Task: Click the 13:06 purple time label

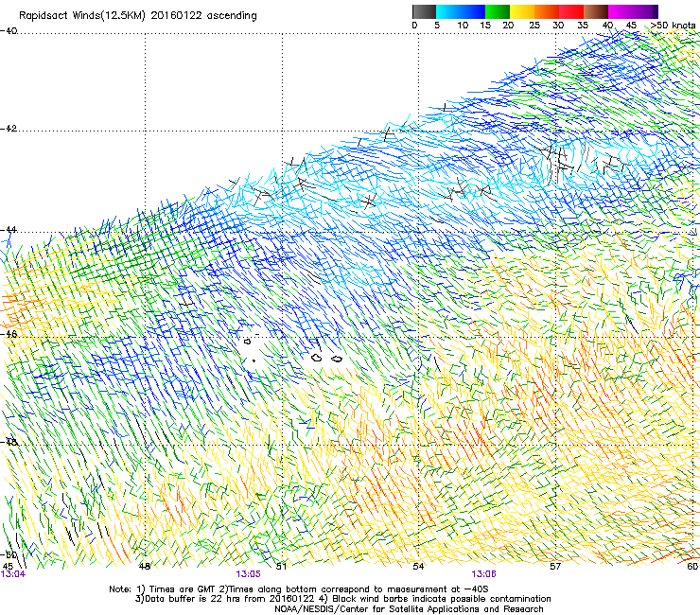Action: tap(483, 574)
